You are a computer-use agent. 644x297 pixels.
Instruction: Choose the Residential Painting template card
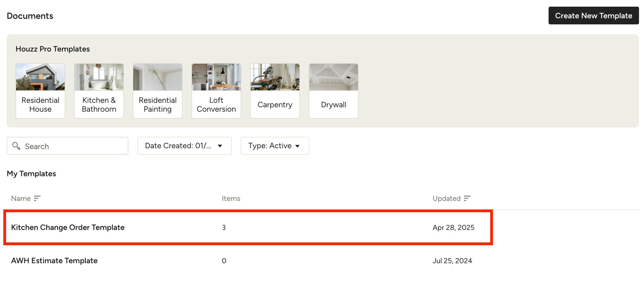click(158, 91)
